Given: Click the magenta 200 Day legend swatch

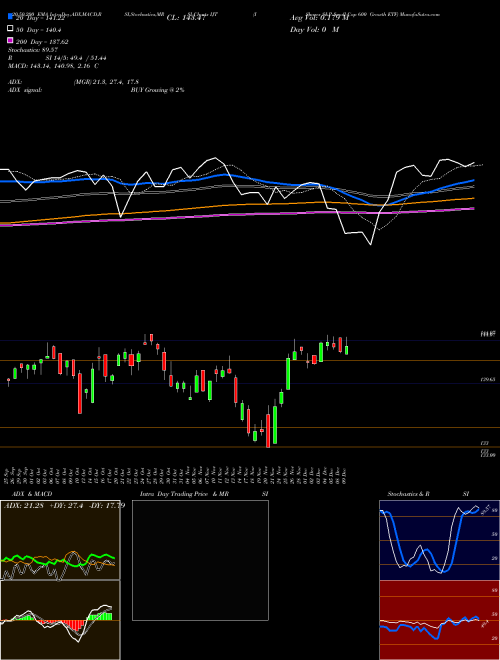Looking at the screenshot, I should (10, 40).
